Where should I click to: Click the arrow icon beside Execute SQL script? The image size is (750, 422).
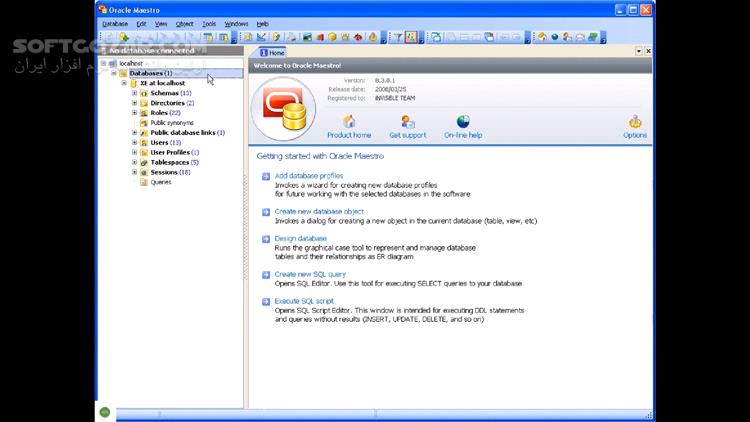(x=266, y=302)
